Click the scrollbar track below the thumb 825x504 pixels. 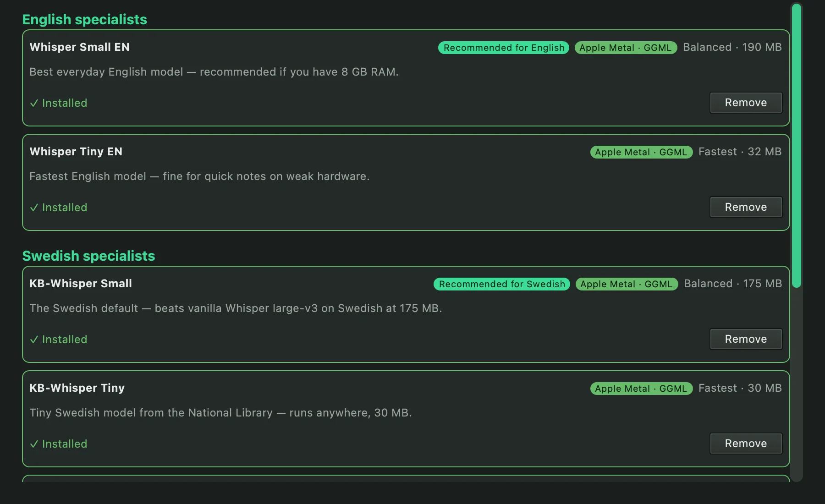(x=797, y=385)
